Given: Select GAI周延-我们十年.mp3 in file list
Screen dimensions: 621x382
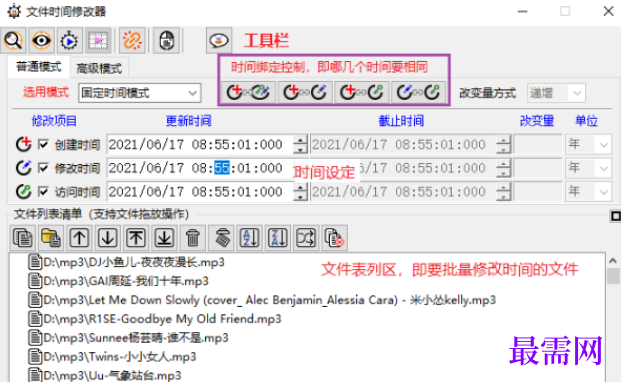Looking at the screenshot, I should click(x=118, y=281).
